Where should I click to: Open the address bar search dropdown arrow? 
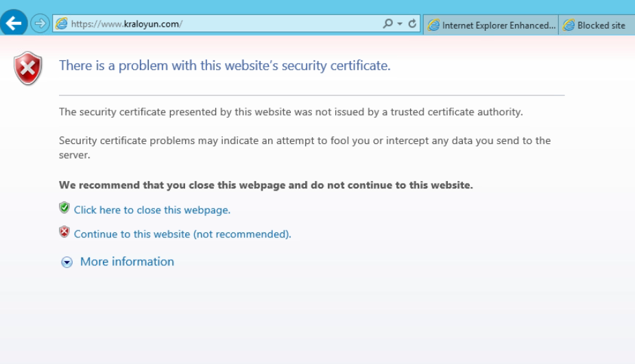coord(398,25)
